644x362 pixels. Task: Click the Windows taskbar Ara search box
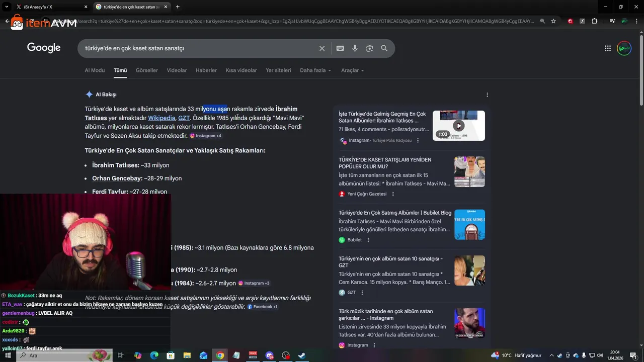65,355
